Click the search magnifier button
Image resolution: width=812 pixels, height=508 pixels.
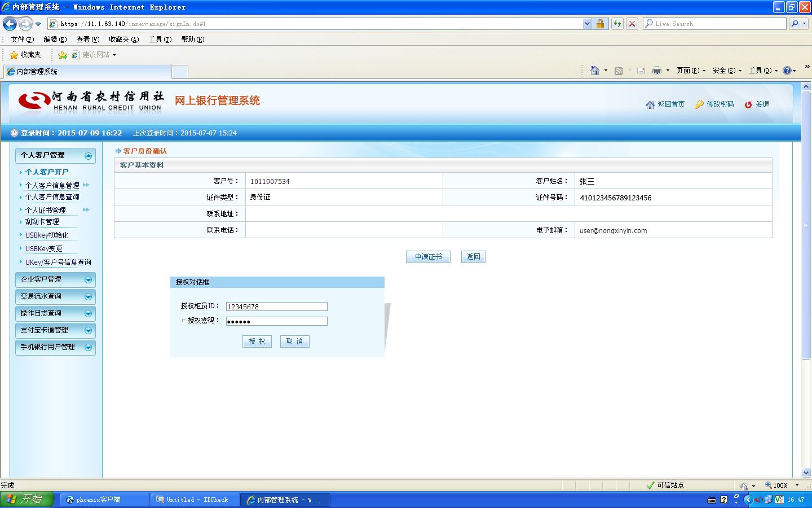click(x=795, y=24)
